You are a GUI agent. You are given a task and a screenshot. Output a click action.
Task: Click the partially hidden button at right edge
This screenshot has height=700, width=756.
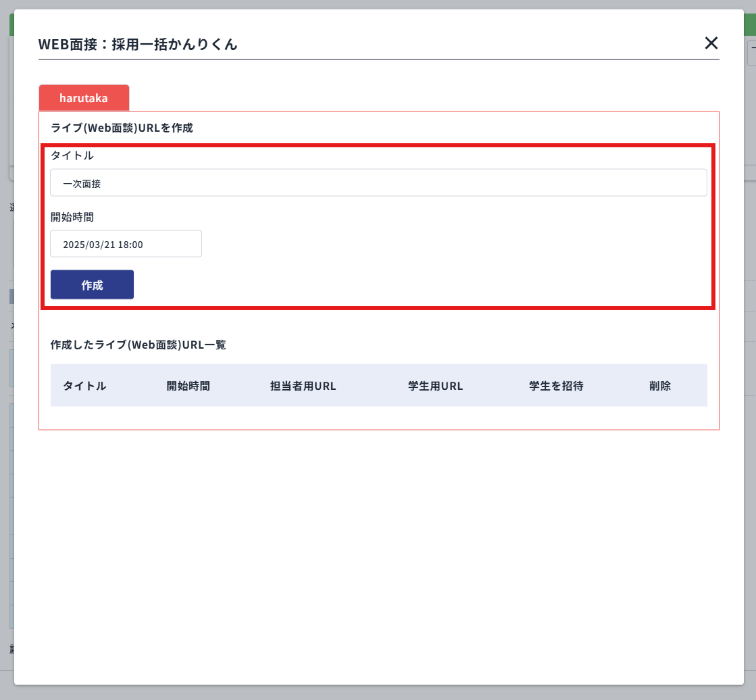tap(751, 53)
